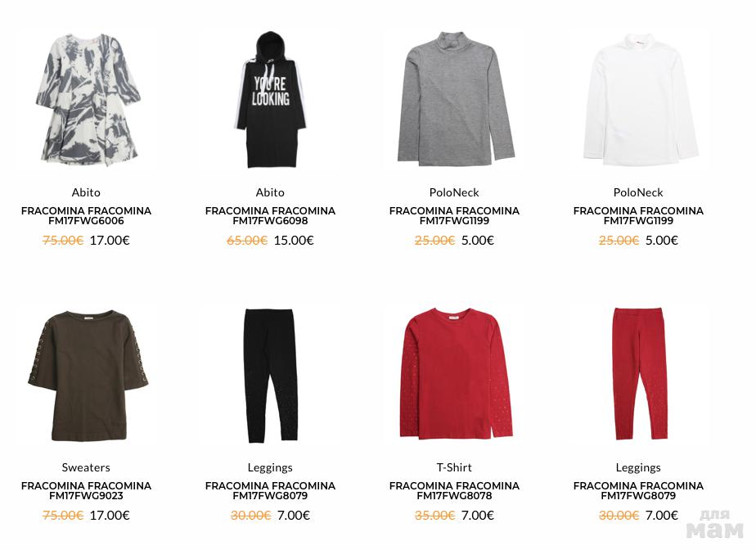Open the grey marble print dress photo
The width and height of the screenshot is (756, 550).
86,99
